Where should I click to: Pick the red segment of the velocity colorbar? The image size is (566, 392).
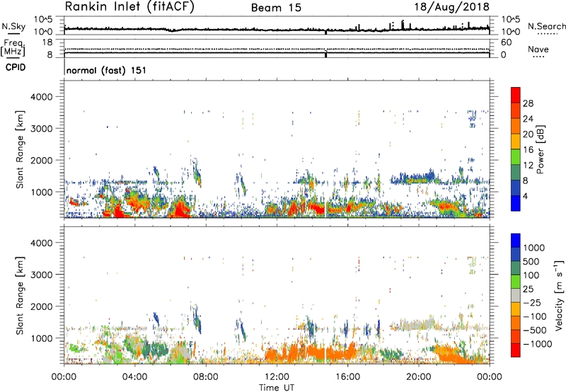pos(516,350)
